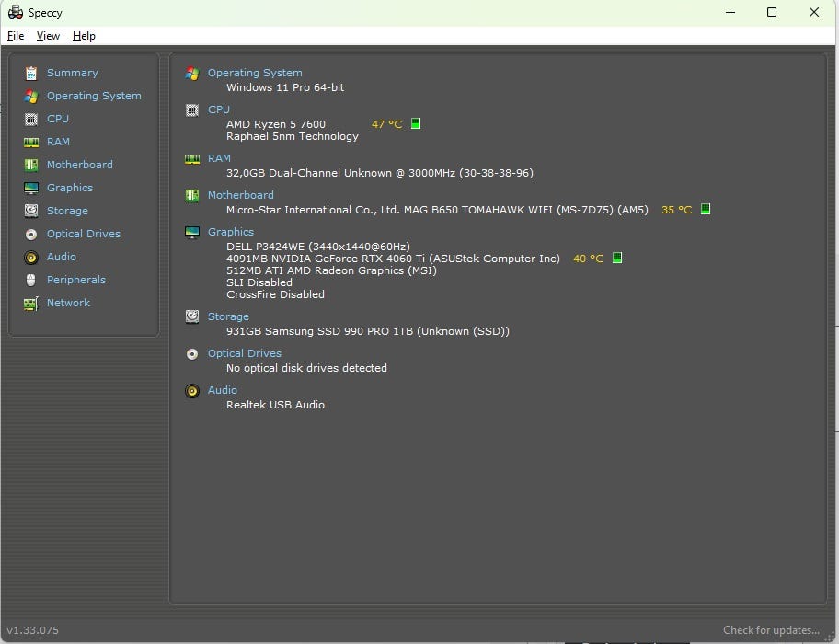Click the board icon beside Motherboard heading
Viewport: 839px width, 644px height.
(192, 195)
